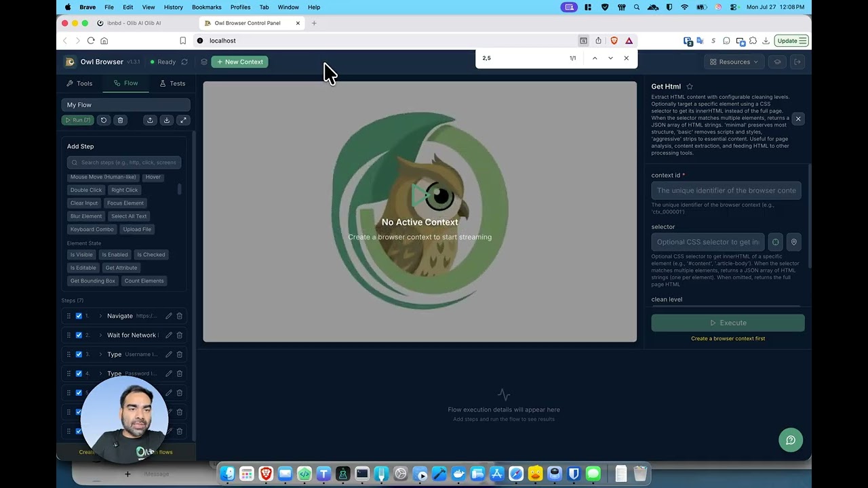This screenshot has width=868, height=488.
Task: Click the context id input field
Action: pyautogui.click(x=726, y=190)
